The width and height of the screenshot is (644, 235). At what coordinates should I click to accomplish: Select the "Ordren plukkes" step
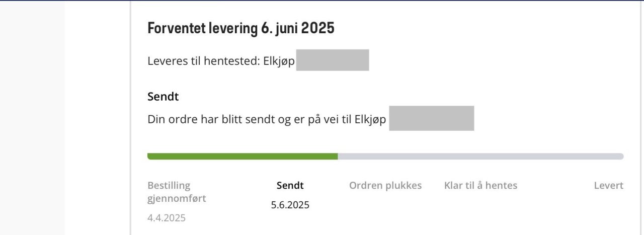385,185
